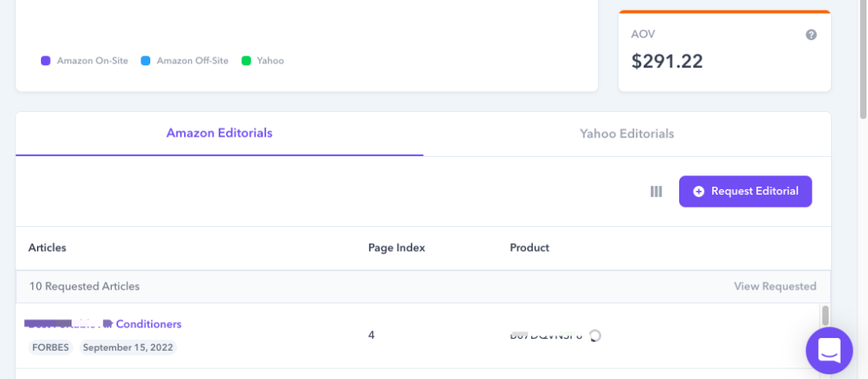Sort by the Articles column header
The width and height of the screenshot is (868, 379).
click(47, 248)
